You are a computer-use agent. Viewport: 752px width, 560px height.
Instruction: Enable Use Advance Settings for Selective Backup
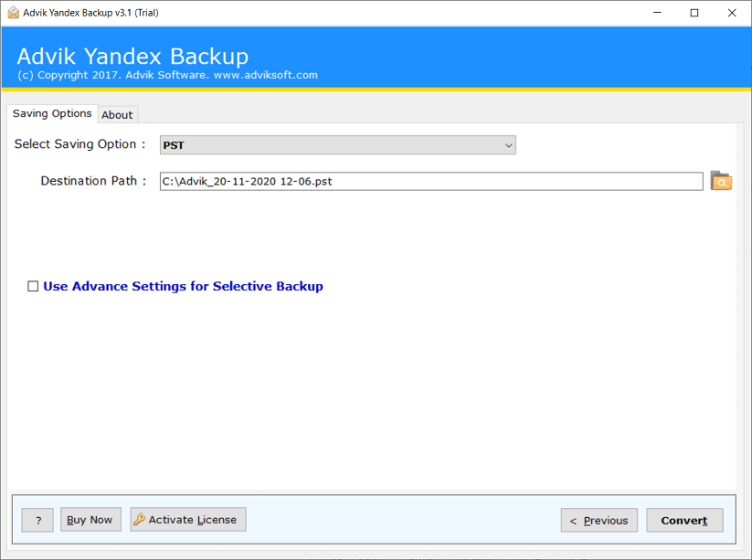coord(33,286)
